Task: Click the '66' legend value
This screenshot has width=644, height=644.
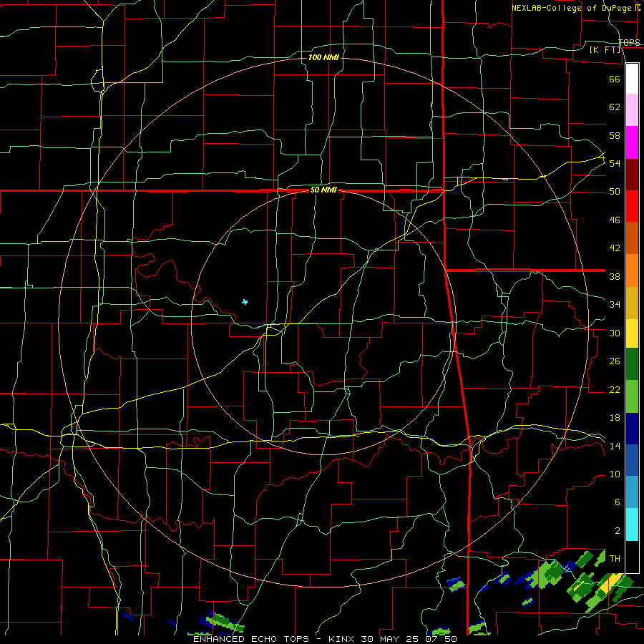Action: coord(615,79)
